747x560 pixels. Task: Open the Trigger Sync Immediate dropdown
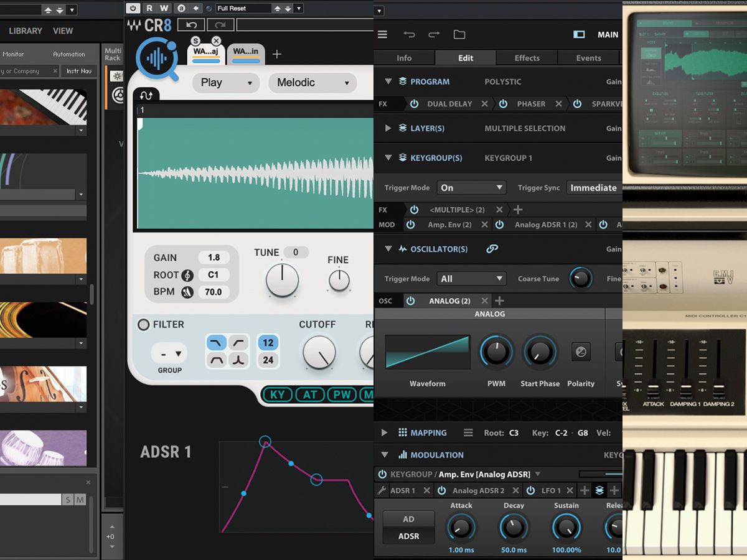(x=593, y=188)
